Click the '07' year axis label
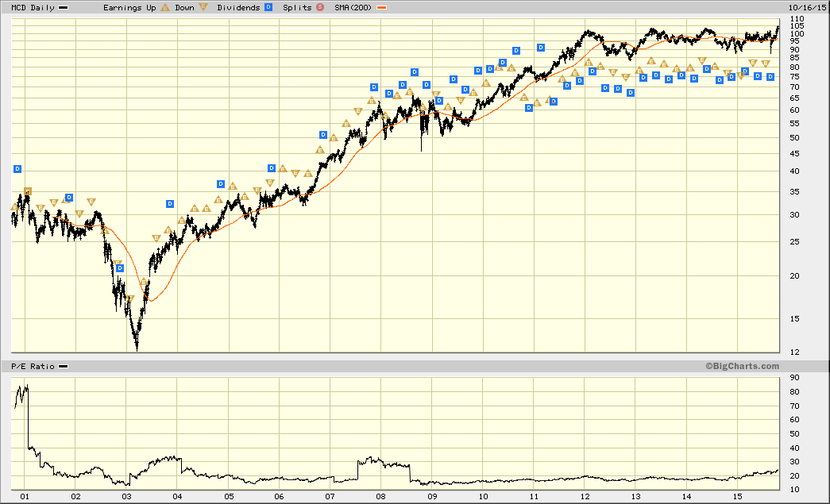830x504 pixels. [x=330, y=496]
